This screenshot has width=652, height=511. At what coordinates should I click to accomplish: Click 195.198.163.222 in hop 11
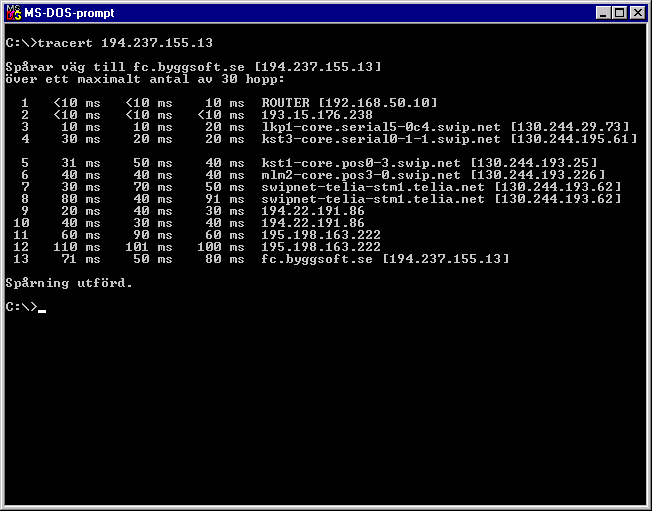click(321, 235)
